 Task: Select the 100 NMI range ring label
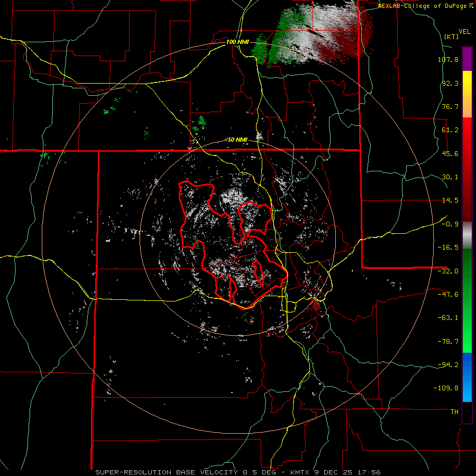[237, 42]
